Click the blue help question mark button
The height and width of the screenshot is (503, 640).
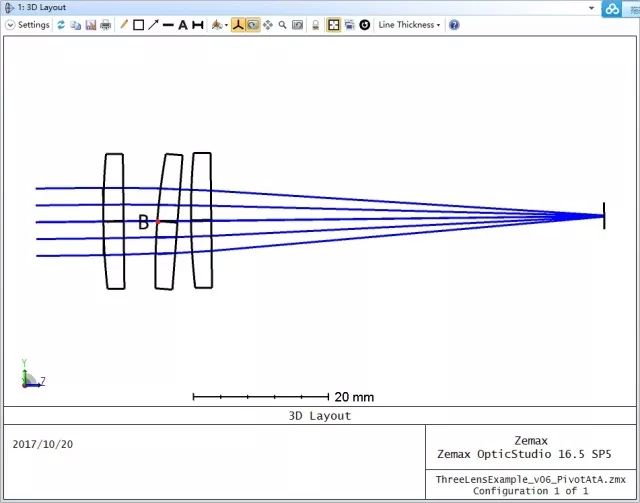click(x=454, y=25)
